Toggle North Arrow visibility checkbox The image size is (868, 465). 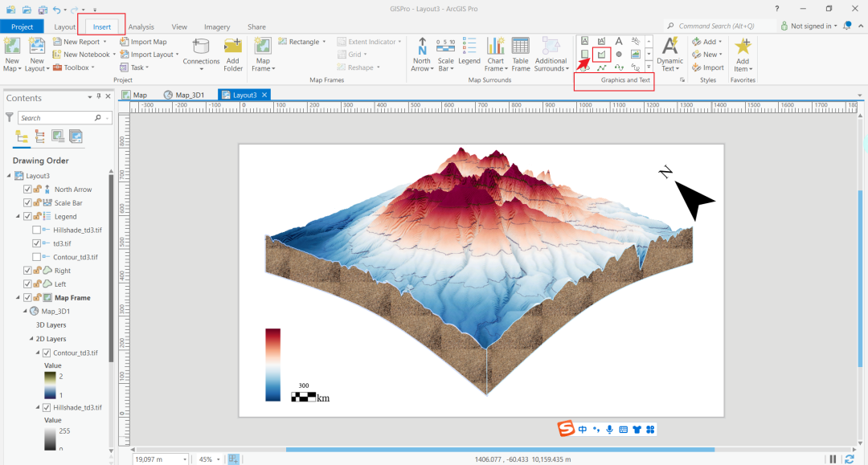[x=27, y=189]
